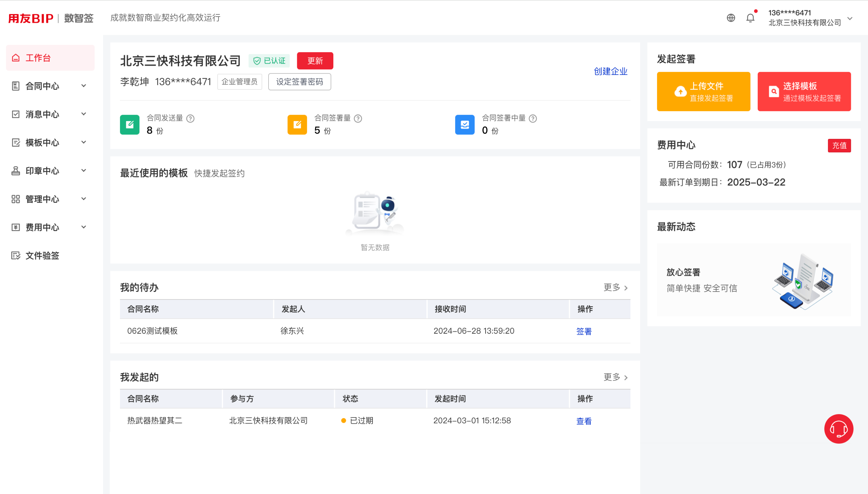Click the 模板中心 sidebar icon
The height and width of the screenshot is (494, 868).
pos(16,142)
